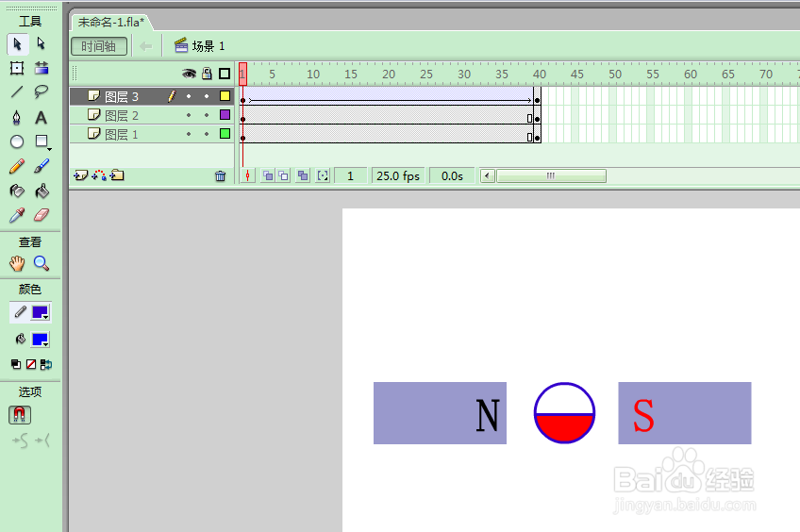Select the Eraser tool
The width and height of the screenshot is (800, 532).
(42, 215)
